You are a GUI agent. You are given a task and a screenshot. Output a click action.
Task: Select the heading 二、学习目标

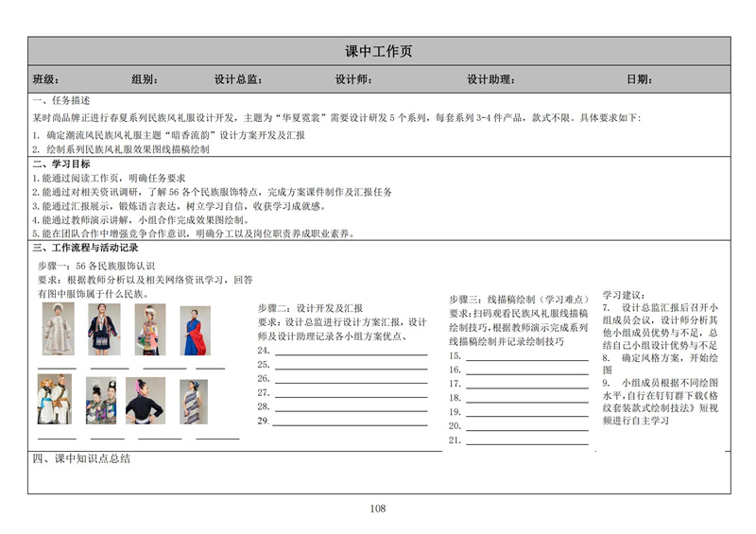click(61, 164)
